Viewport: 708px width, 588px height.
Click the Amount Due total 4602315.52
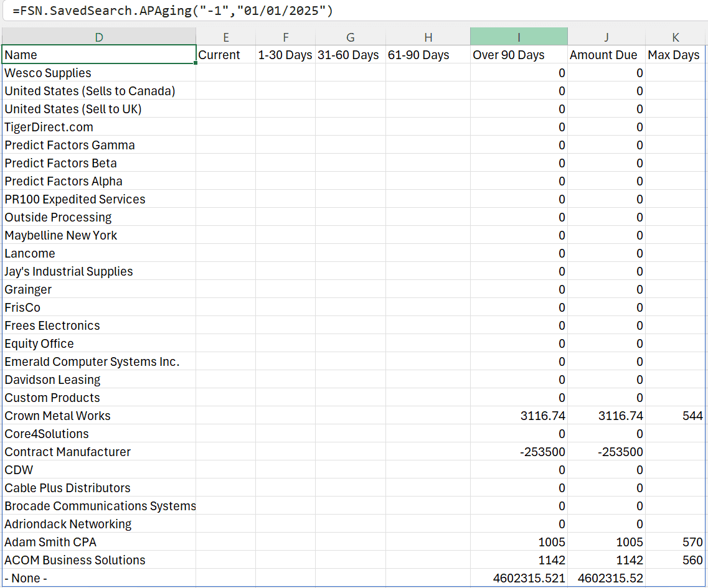(x=607, y=578)
